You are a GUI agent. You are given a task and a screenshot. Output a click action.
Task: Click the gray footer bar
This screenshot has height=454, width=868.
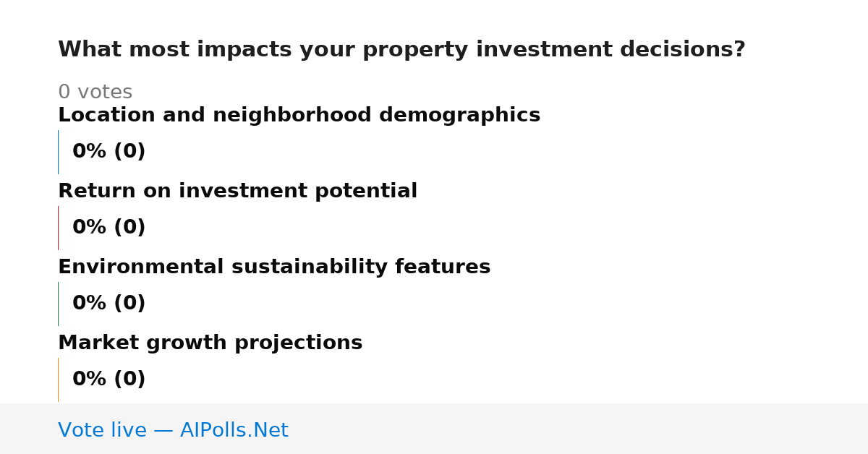click(x=434, y=429)
